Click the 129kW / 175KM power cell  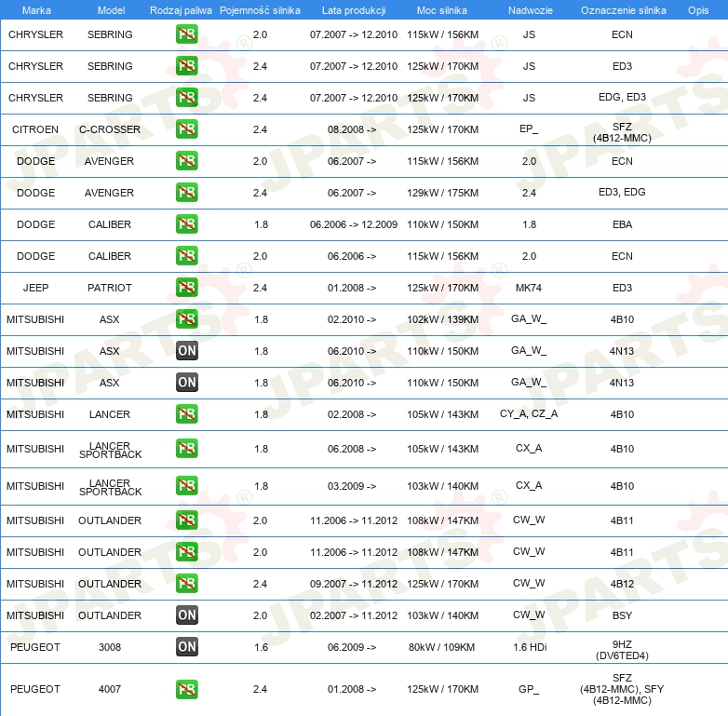coord(442,193)
